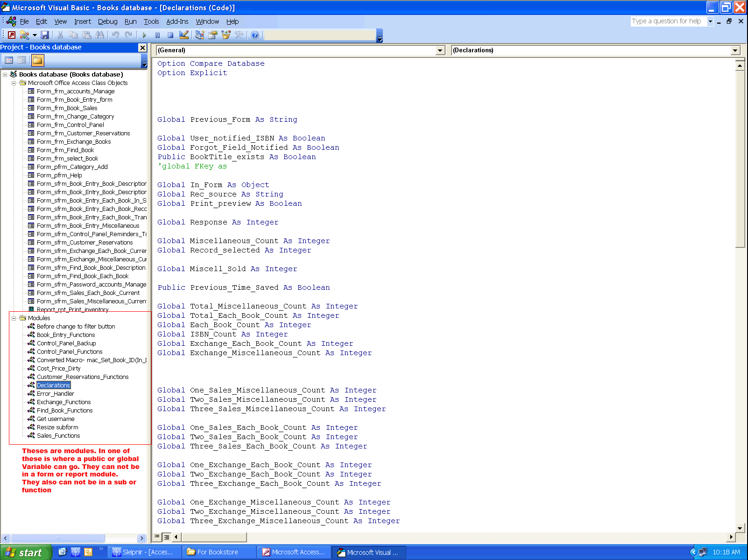
Task: Click the code window scroll right arrow
Action: (x=732, y=537)
